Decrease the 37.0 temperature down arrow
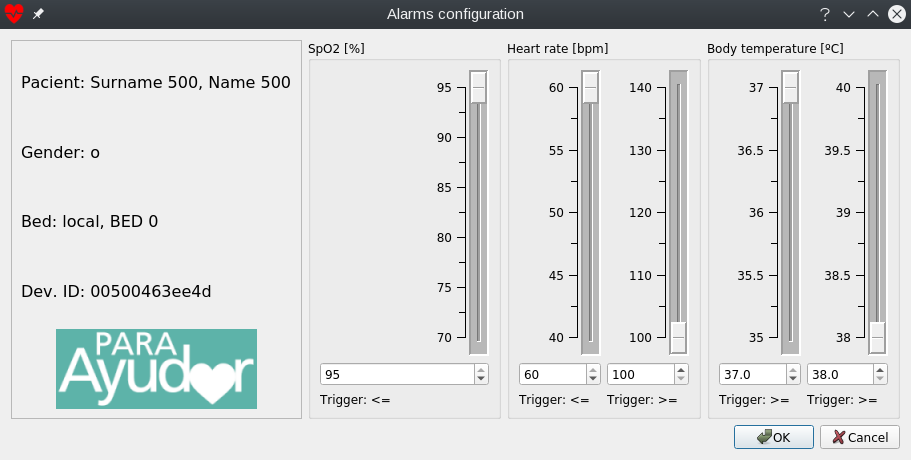911x460 pixels. (x=793, y=379)
